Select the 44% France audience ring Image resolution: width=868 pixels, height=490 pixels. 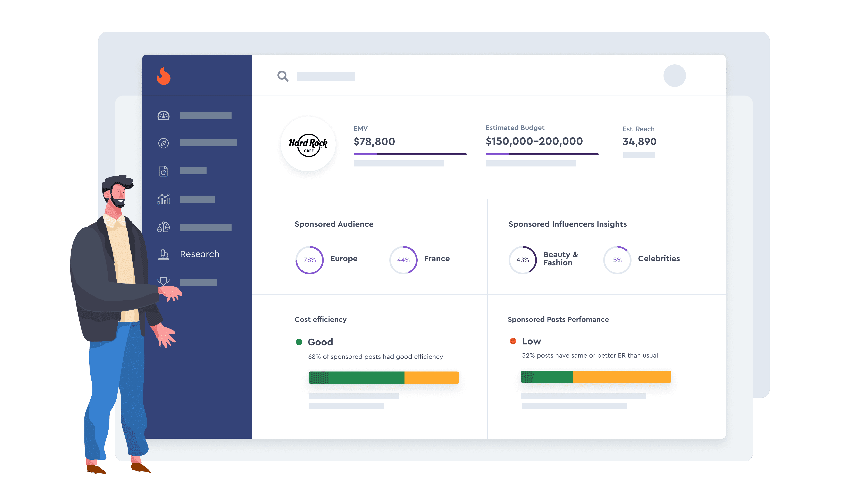403,260
